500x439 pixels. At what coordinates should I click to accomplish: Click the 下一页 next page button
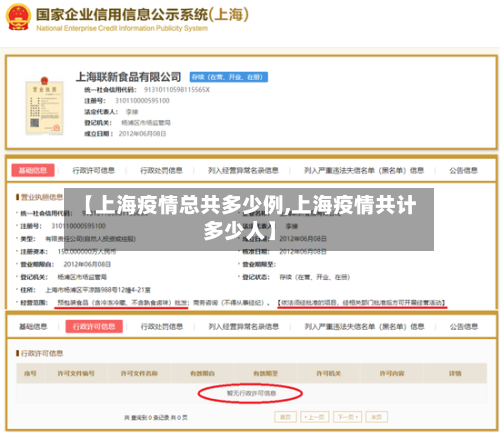point(347,417)
